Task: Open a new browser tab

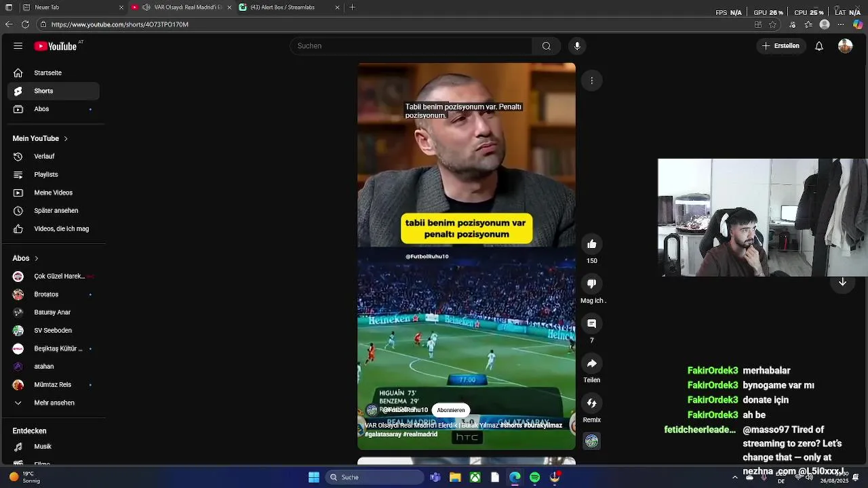Action: (352, 7)
